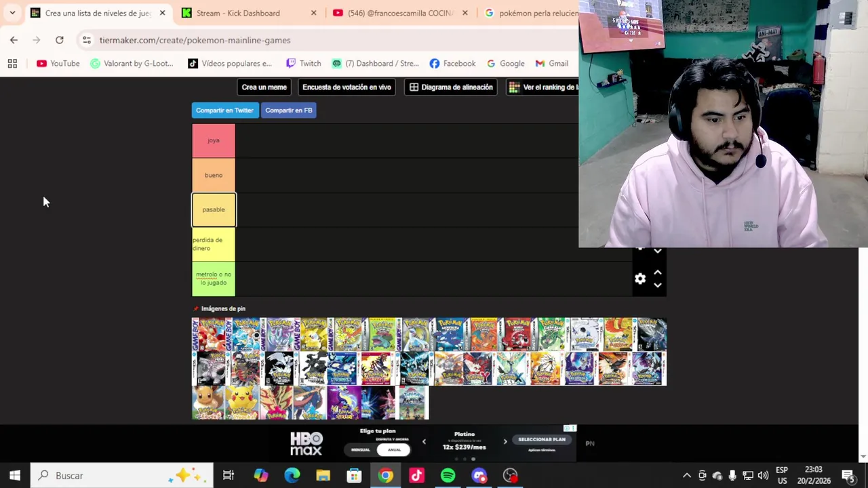Show next HBO Max plan in ad

505,442
